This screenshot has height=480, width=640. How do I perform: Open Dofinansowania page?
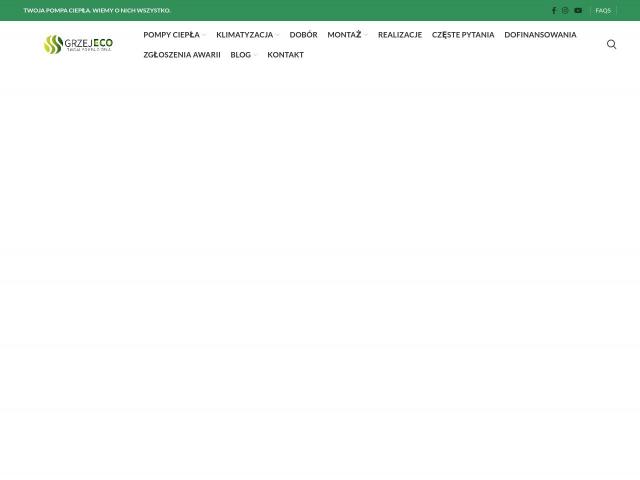540,35
